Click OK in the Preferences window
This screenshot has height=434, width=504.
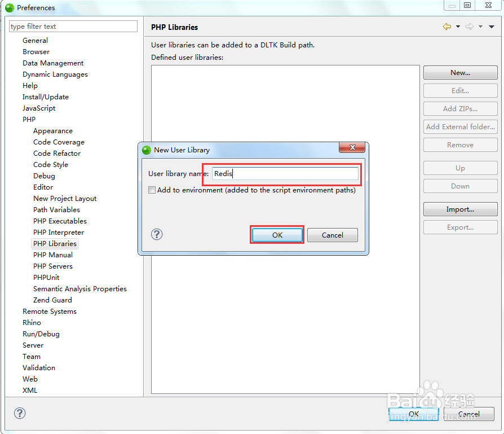pos(414,414)
